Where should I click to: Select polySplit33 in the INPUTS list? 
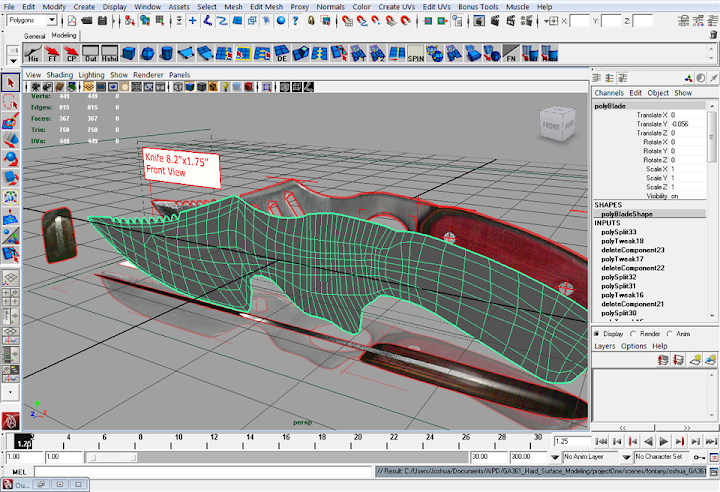[x=618, y=232]
